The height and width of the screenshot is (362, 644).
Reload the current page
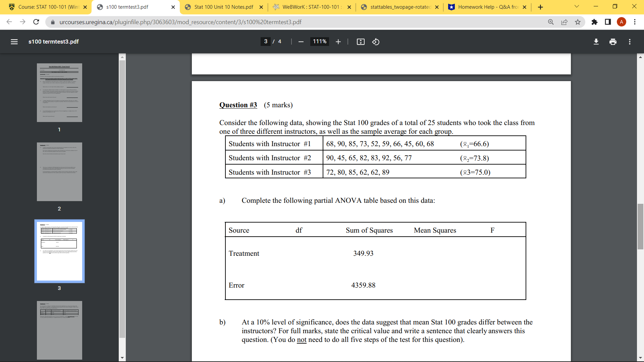36,22
